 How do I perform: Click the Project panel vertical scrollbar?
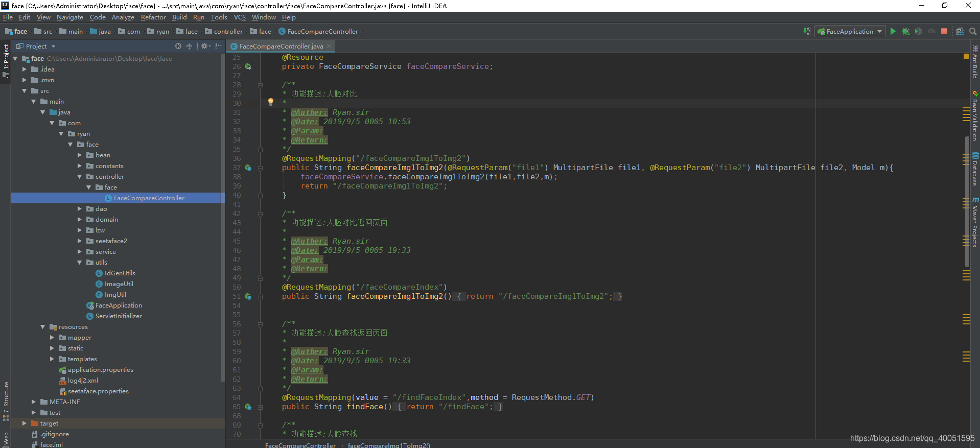222,217
